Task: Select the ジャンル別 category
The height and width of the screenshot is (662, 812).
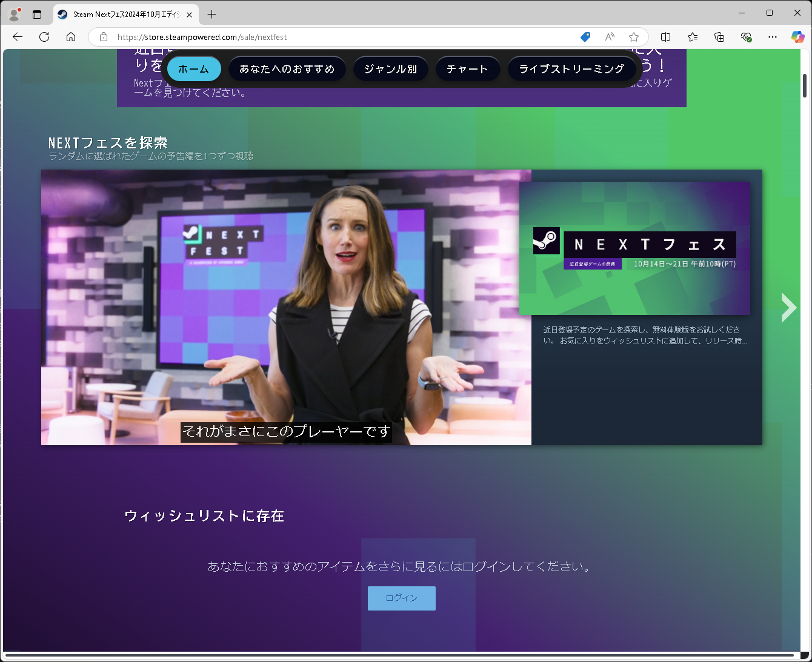Action: tap(390, 68)
